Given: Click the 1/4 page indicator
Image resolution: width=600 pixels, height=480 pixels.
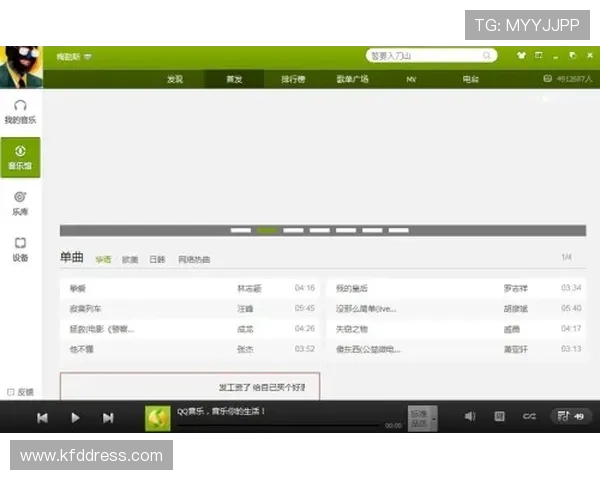Looking at the screenshot, I should [566, 257].
